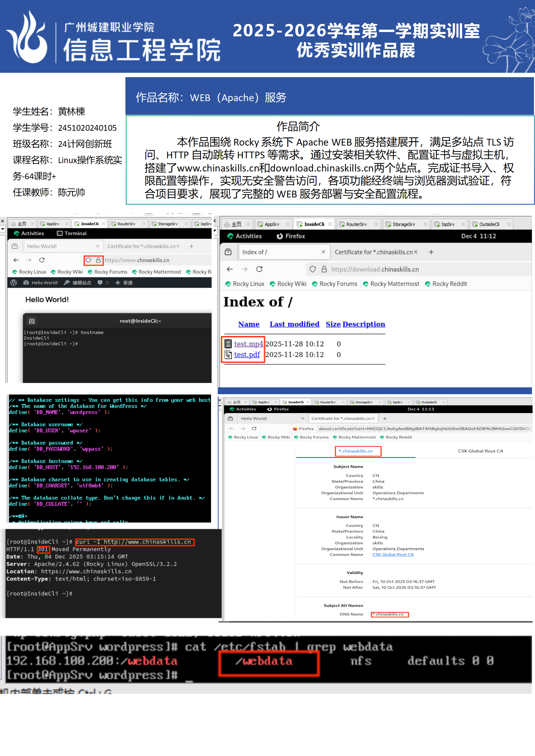This screenshot has height=756, width=535.
Task: Click comments bubble icon in WordPress admin bar
Action: point(100,283)
